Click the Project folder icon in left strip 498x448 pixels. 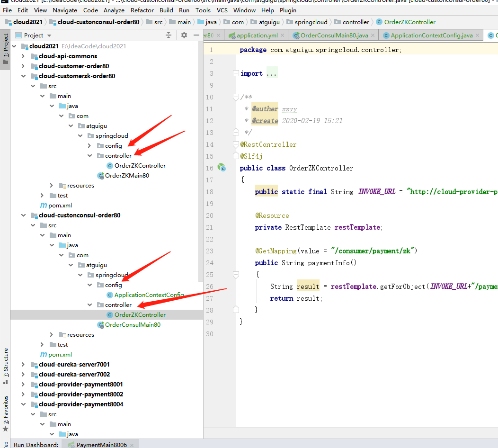click(x=5, y=62)
